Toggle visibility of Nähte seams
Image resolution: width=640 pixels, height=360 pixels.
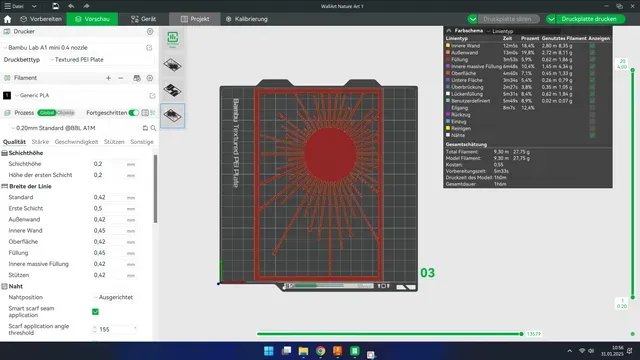pyautogui.click(x=592, y=135)
